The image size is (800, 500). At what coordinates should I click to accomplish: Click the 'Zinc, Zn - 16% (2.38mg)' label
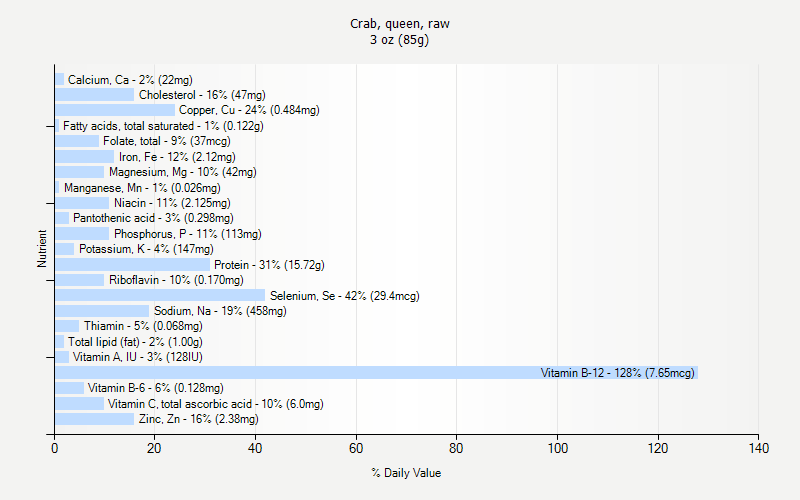[198, 419]
